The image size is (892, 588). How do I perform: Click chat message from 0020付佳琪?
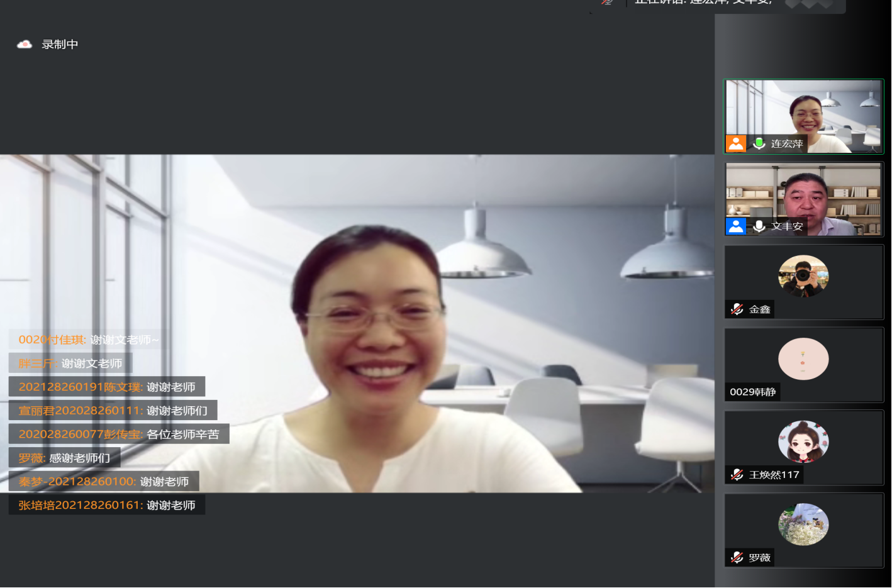tap(89, 340)
